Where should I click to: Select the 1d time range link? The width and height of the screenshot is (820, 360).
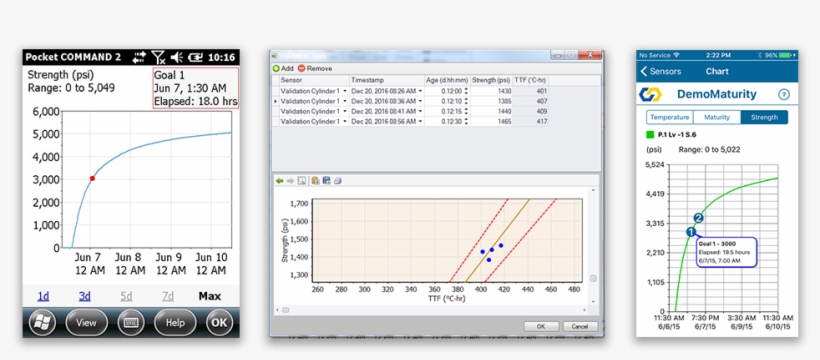tap(43, 296)
